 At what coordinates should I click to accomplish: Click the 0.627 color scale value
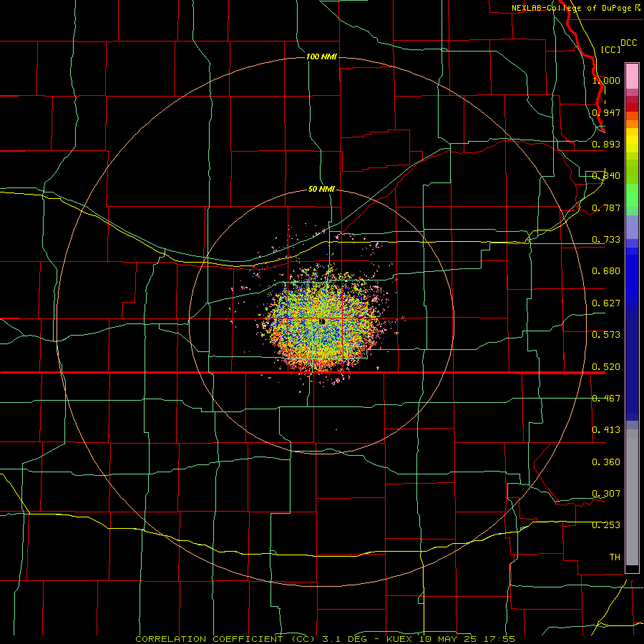pos(606,303)
